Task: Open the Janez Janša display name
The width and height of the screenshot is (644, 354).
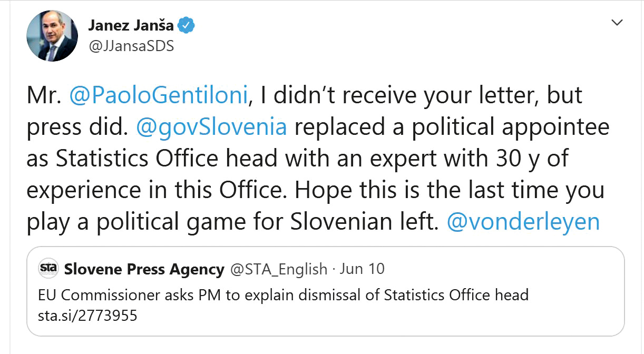Action: point(131,25)
